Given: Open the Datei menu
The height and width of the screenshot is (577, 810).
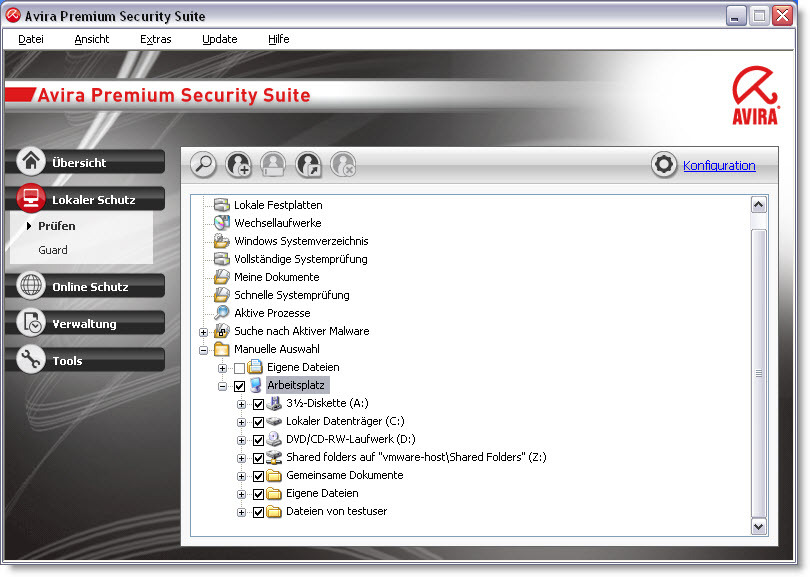Looking at the screenshot, I should tap(30, 39).
